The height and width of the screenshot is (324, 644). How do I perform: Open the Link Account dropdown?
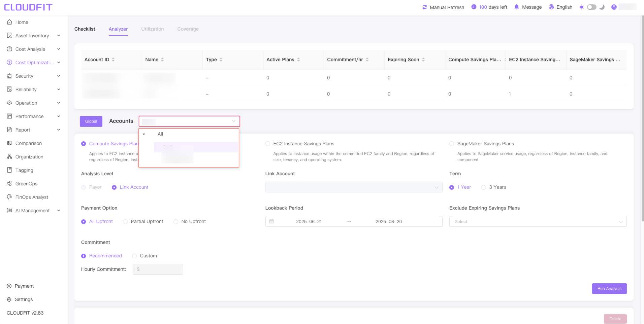pos(354,187)
